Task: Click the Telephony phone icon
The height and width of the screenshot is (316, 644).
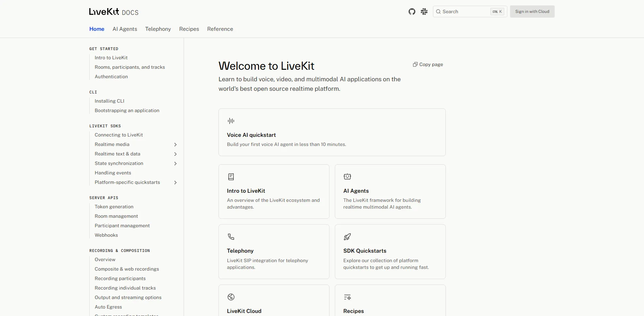Action: pyautogui.click(x=231, y=237)
